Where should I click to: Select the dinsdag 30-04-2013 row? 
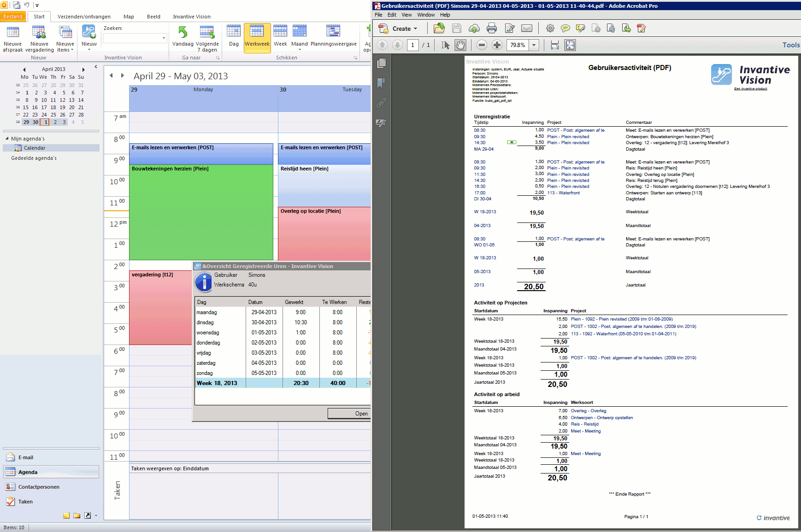[x=283, y=322]
